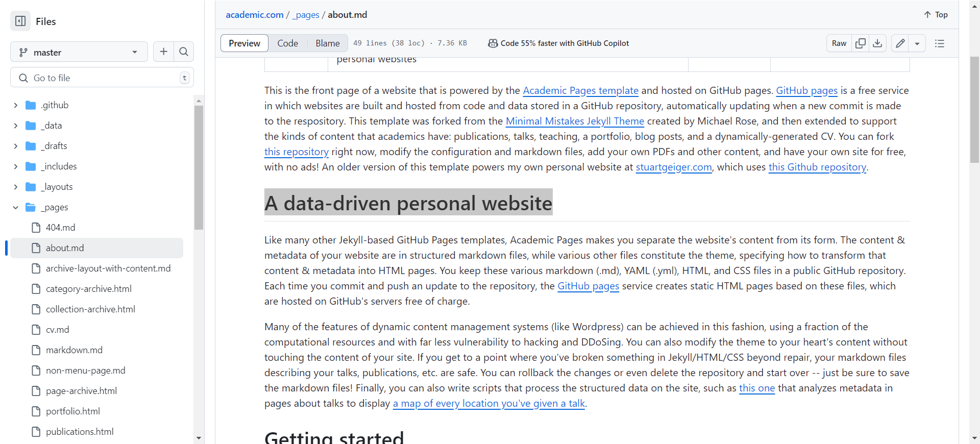Open the outline list icon

pyautogui.click(x=940, y=43)
